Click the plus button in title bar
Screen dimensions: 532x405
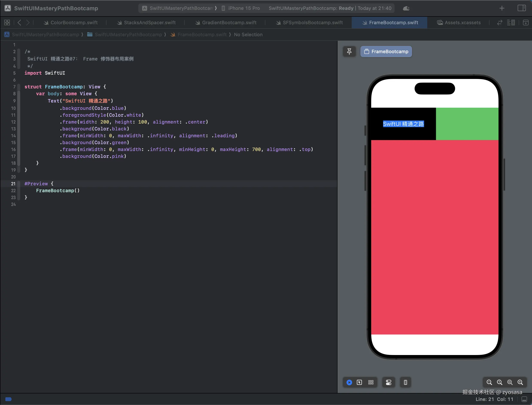pyautogui.click(x=502, y=8)
